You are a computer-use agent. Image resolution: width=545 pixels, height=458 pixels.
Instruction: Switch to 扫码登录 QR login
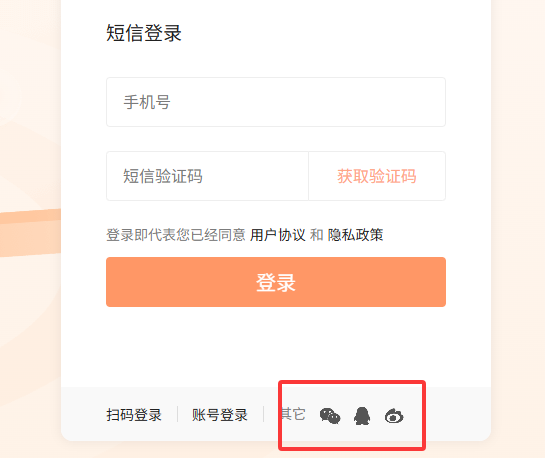point(134,415)
